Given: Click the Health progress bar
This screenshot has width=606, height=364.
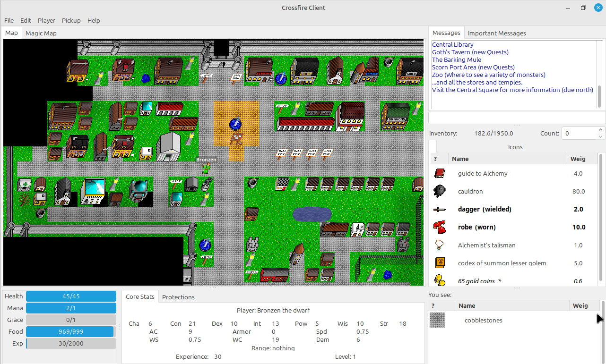Looking at the screenshot, I should [x=71, y=296].
